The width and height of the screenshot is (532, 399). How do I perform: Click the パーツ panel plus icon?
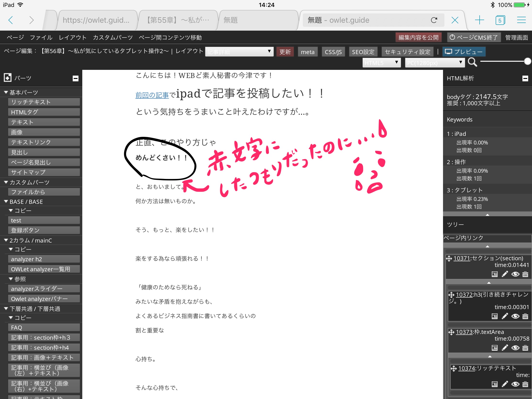8,78
